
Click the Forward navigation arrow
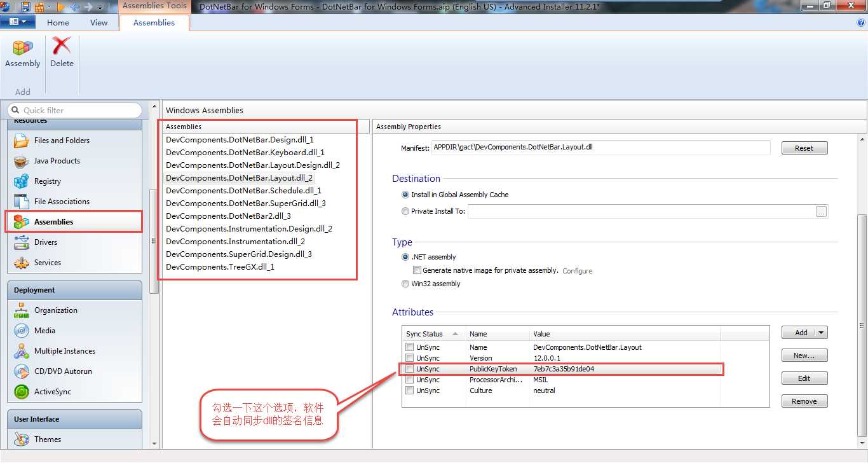[88, 7]
